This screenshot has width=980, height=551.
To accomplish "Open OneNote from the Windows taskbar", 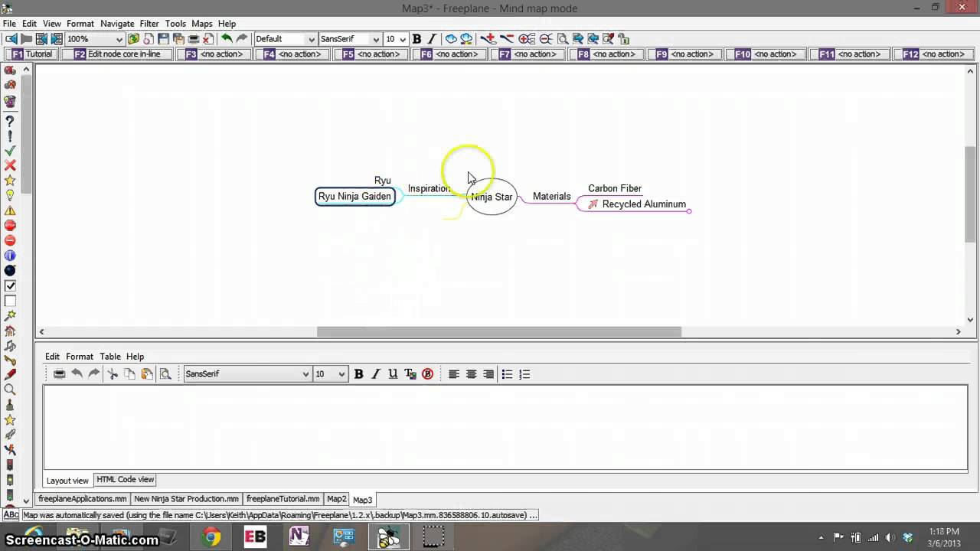I will click(299, 537).
